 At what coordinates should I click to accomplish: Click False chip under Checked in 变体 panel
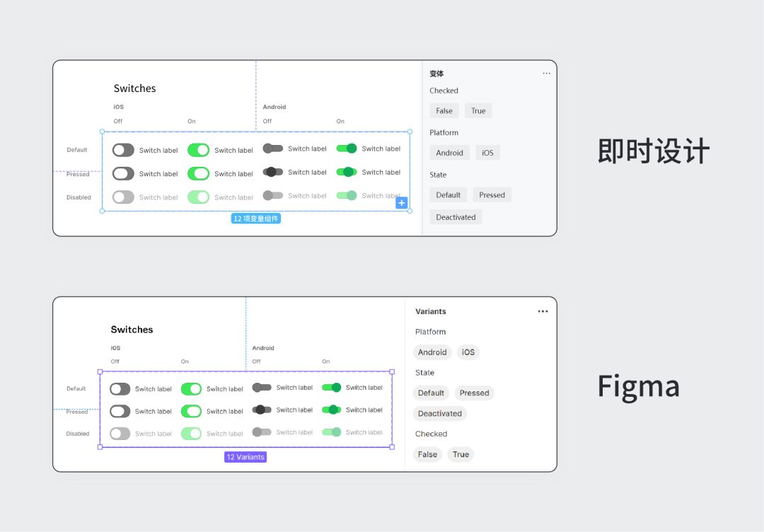click(x=444, y=110)
